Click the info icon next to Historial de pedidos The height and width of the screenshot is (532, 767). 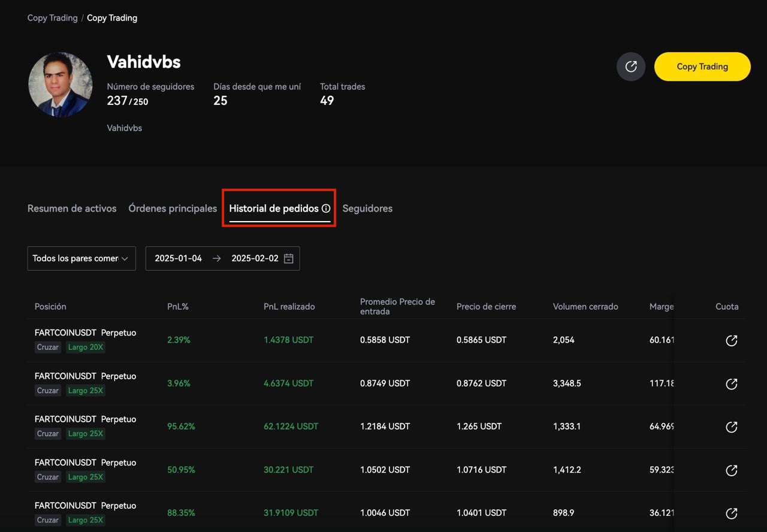(326, 208)
